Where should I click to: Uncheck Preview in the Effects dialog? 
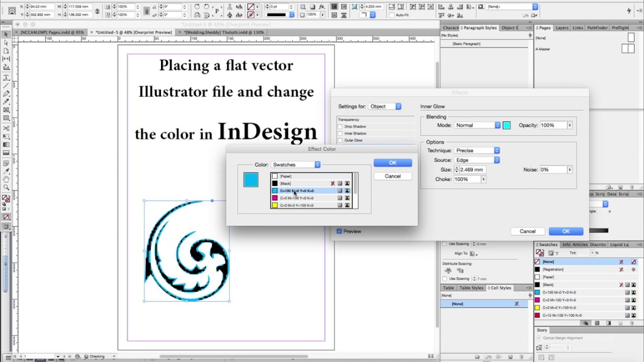pos(340,231)
